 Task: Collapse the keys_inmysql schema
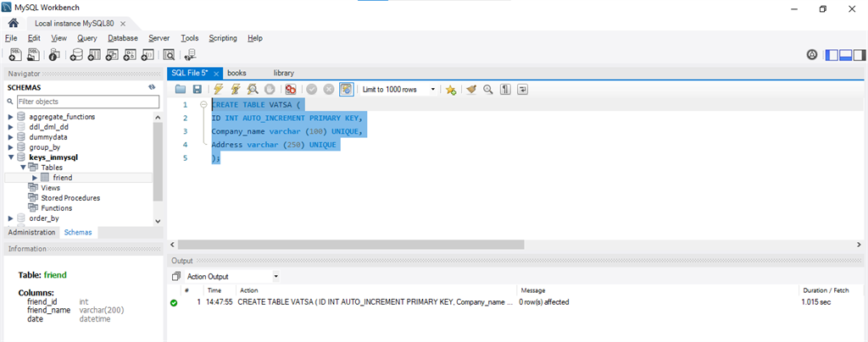click(10, 157)
